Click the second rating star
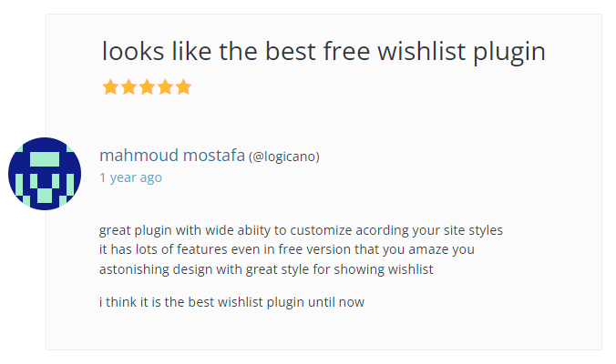 tap(129, 87)
